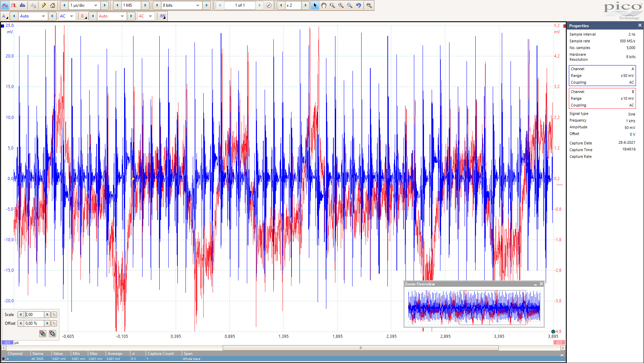Decrease the x 2 zoom factor
644x363 pixels.
[x=281, y=5]
